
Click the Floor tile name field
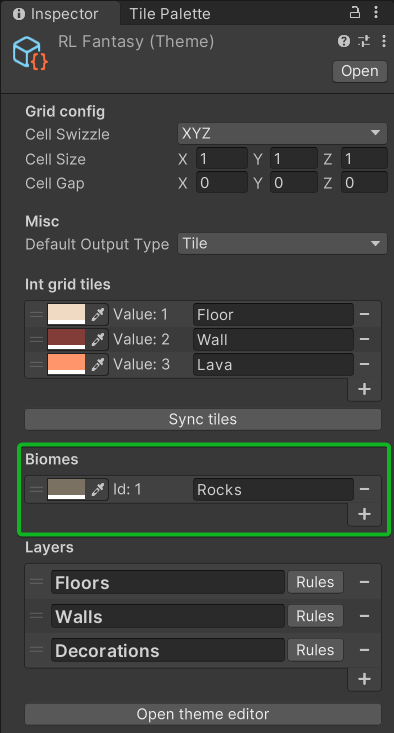point(273,315)
